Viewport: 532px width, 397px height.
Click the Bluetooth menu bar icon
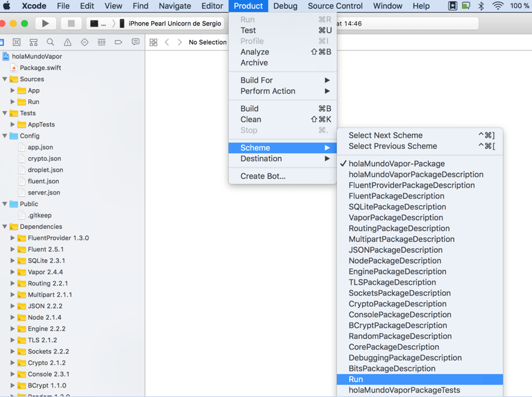coord(481,6)
